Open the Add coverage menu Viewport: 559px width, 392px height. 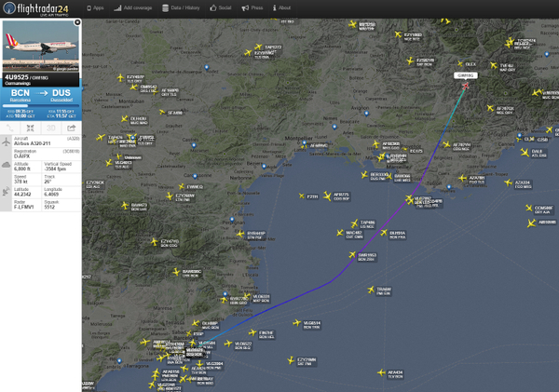click(x=137, y=7)
